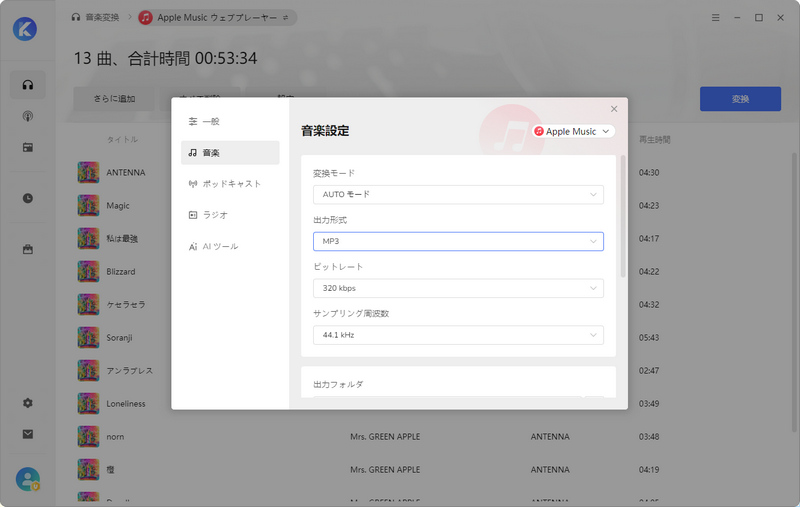Open the toolbox sidebar icon
800x507 pixels.
28,249
